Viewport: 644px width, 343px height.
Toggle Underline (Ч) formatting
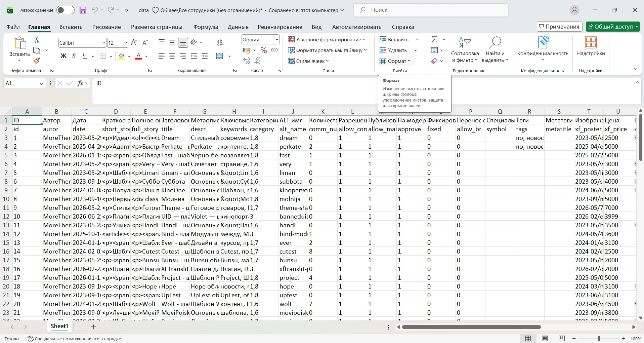tap(85, 56)
